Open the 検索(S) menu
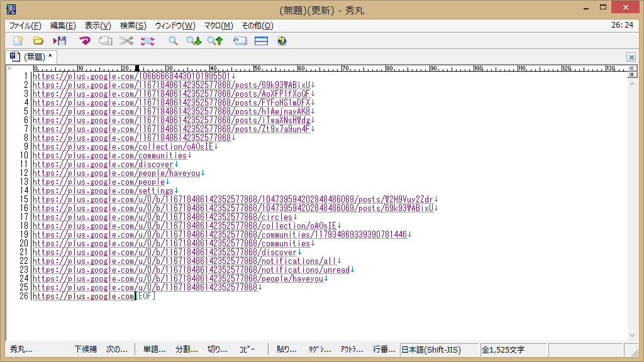This screenshot has width=644, height=362. point(133,26)
